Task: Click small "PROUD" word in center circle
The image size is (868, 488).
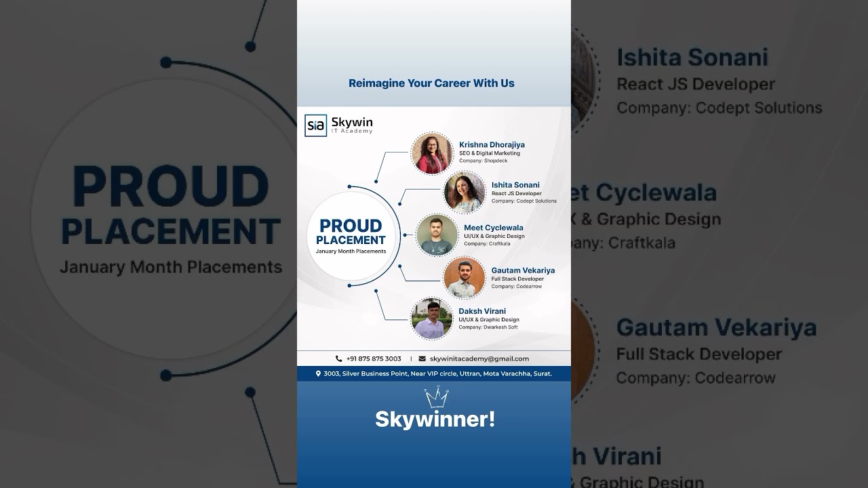Action: [351, 226]
